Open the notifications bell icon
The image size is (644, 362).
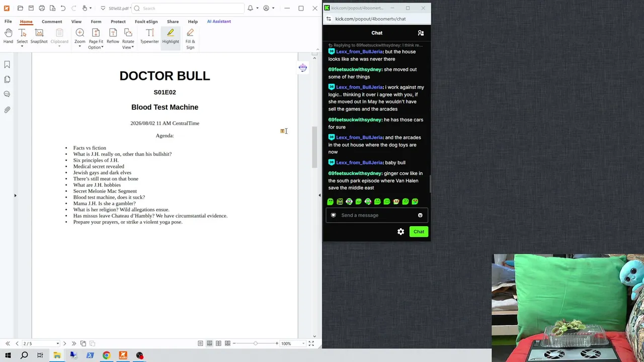[x=250, y=8]
